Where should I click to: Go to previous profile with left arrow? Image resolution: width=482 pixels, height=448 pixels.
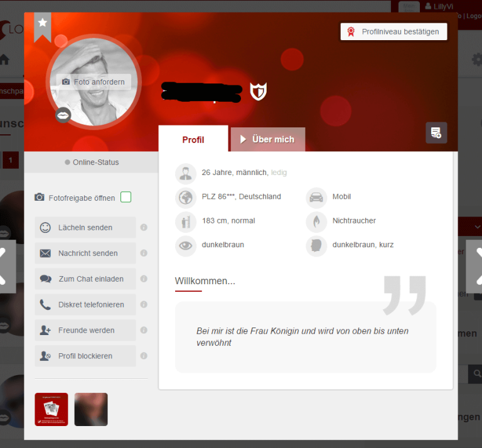[6, 267]
